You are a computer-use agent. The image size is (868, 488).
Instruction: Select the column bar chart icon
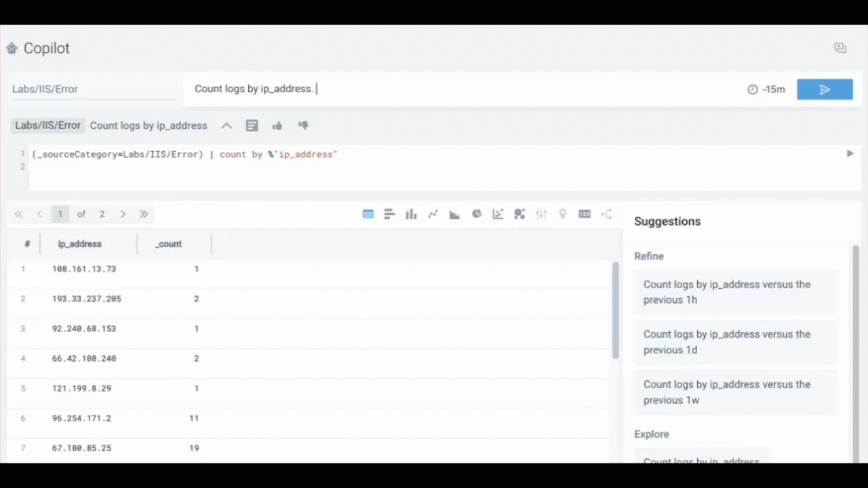coord(411,214)
